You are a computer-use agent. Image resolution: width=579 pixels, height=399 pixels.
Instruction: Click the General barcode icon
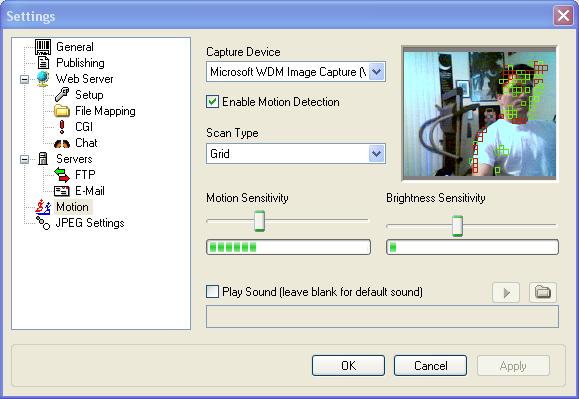click(x=43, y=47)
